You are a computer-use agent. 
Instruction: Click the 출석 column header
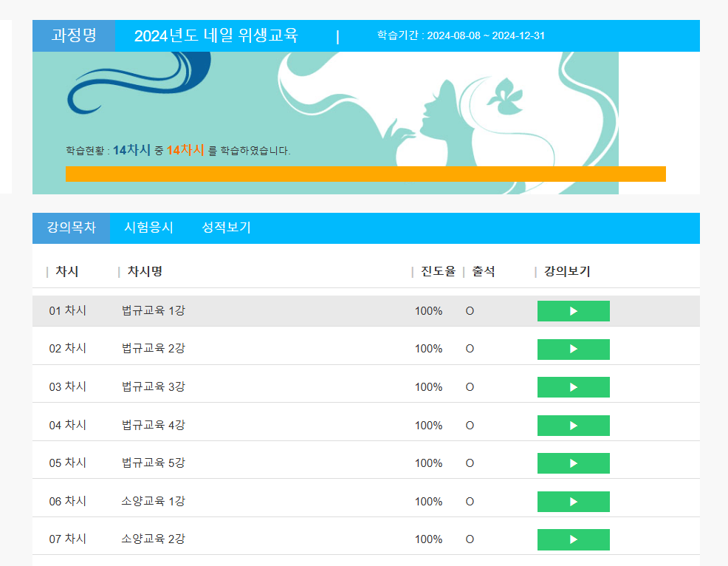[x=481, y=270]
